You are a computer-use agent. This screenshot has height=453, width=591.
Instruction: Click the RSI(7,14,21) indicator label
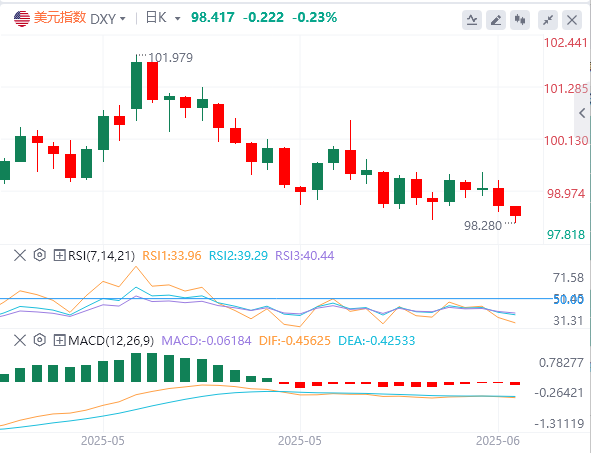[101, 256]
